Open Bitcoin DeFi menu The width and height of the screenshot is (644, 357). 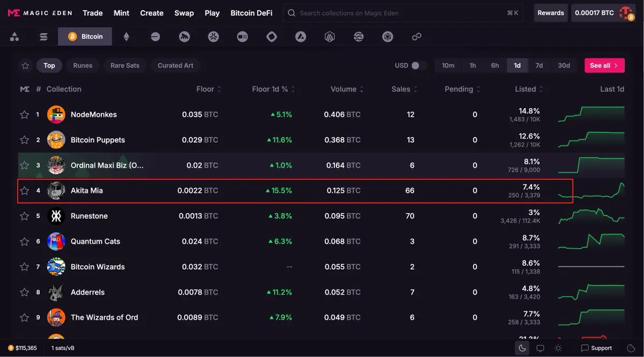pyautogui.click(x=251, y=13)
